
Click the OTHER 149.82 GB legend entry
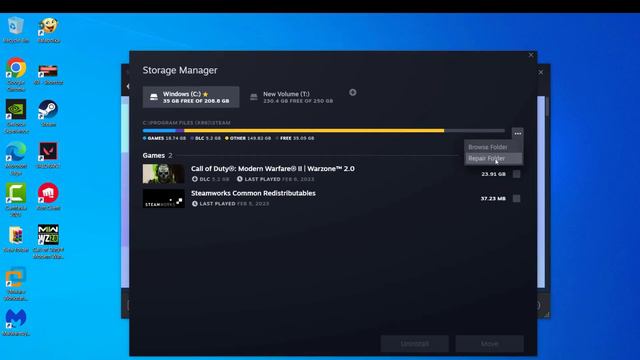(x=248, y=138)
